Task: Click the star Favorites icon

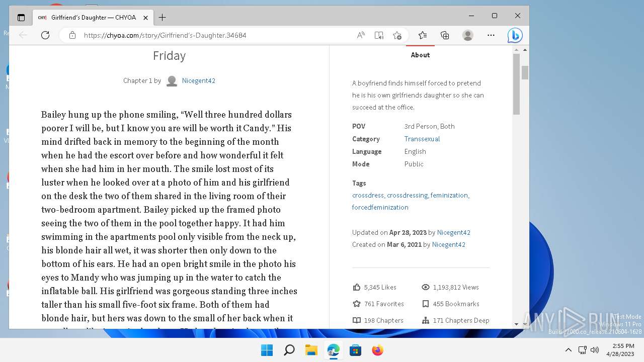Action: (357, 304)
